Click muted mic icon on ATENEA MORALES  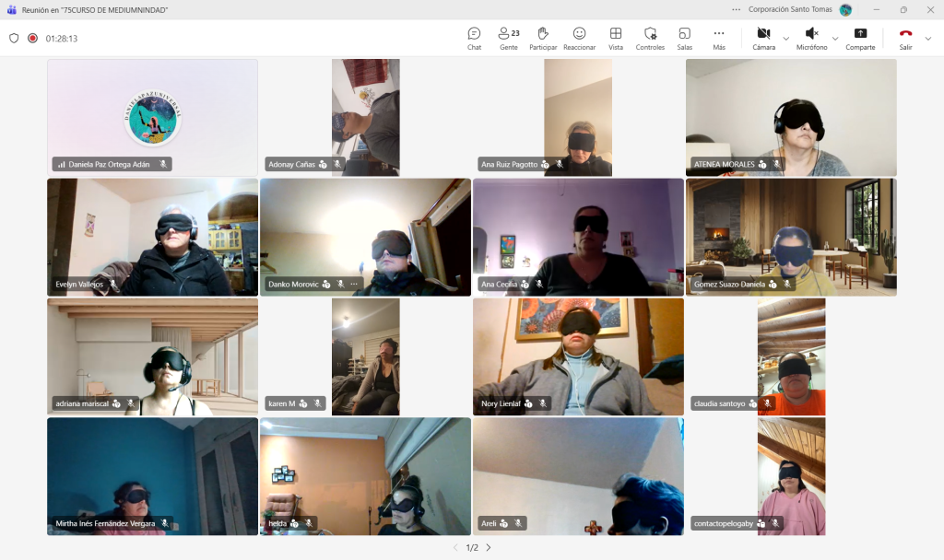click(776, 164)
